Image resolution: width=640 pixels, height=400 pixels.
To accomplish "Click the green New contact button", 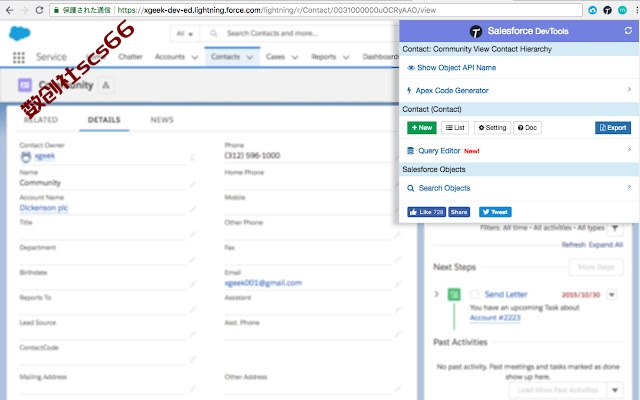I will coord(422,127).
